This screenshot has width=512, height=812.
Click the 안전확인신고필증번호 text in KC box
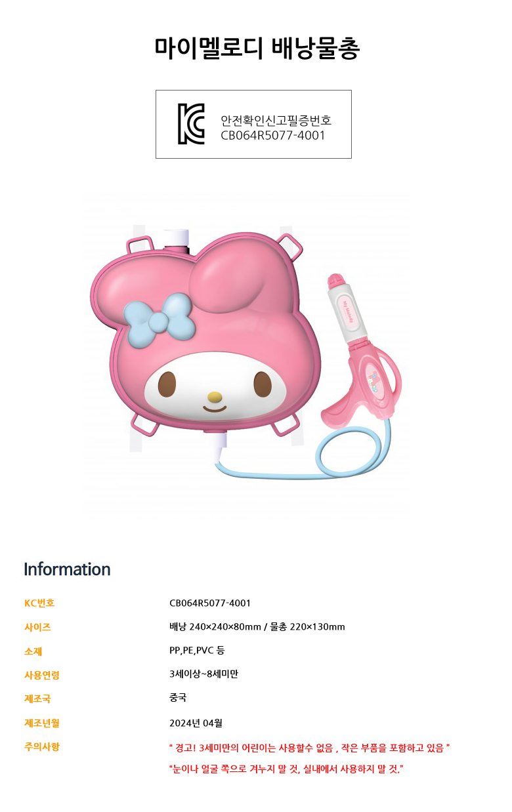click(x=276, y=121)
